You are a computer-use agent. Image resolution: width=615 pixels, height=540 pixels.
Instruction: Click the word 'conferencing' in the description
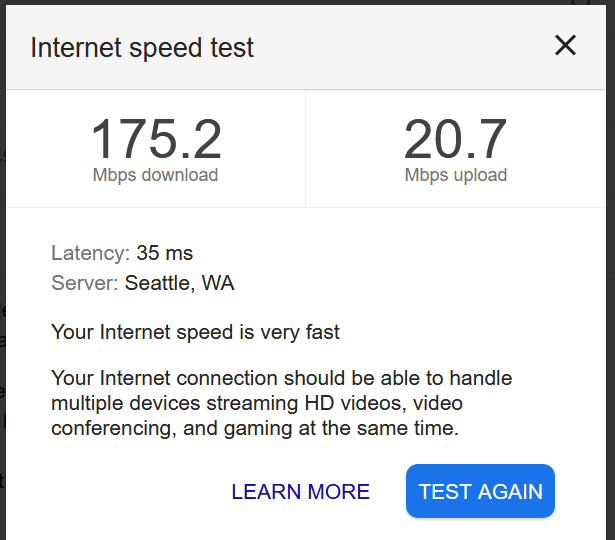tap(111, 428)
